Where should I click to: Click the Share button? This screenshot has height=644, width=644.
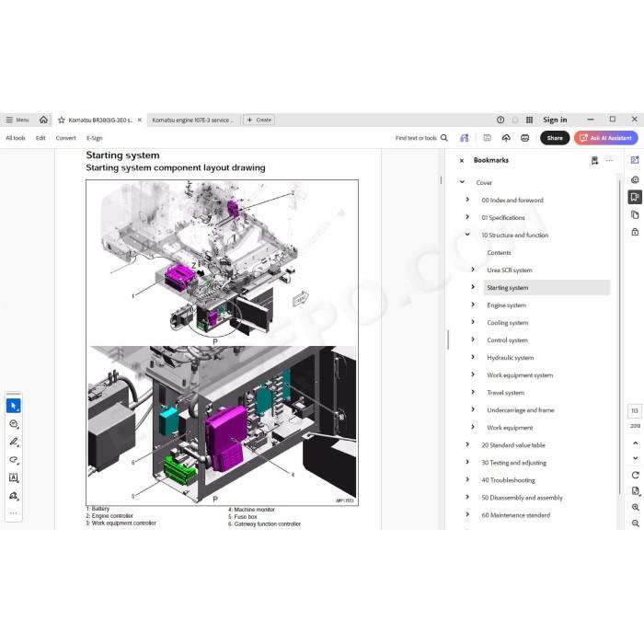[x=555, y=138]
